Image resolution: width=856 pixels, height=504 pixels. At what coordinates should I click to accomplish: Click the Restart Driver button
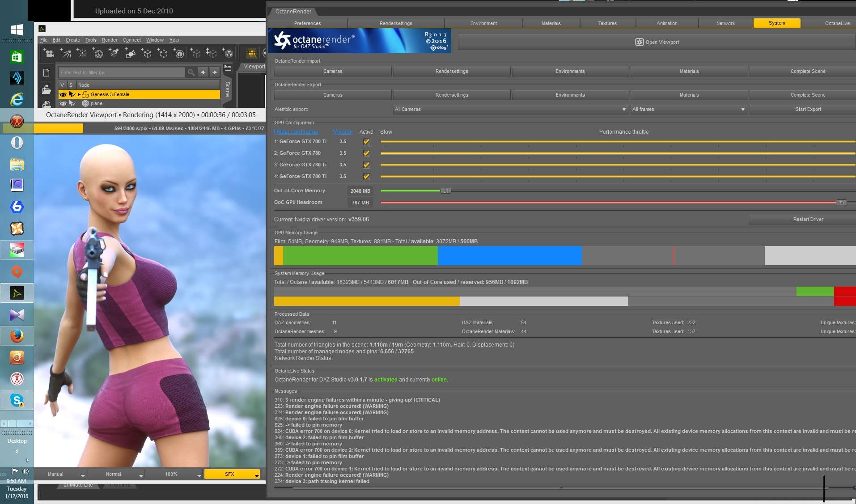pos(803,219)
